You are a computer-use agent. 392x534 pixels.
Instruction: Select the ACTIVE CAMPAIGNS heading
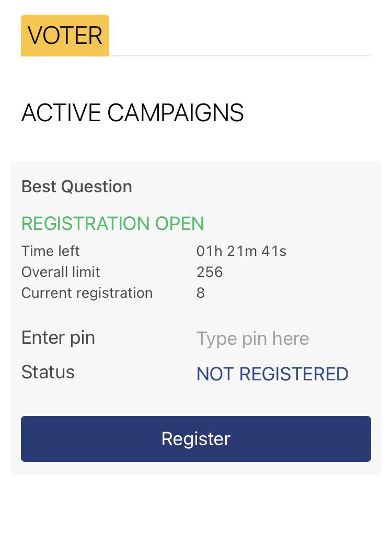pos(132,113)
